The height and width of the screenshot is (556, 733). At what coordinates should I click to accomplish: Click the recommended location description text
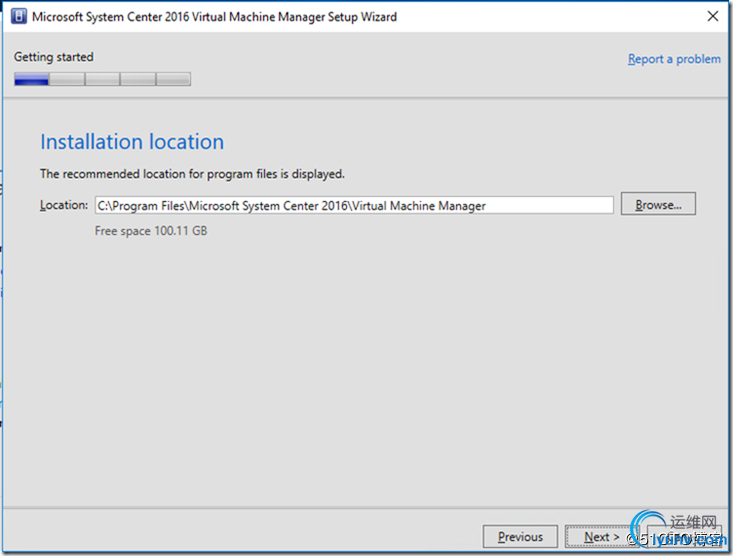pyautogui.click(x=192, y=174)
